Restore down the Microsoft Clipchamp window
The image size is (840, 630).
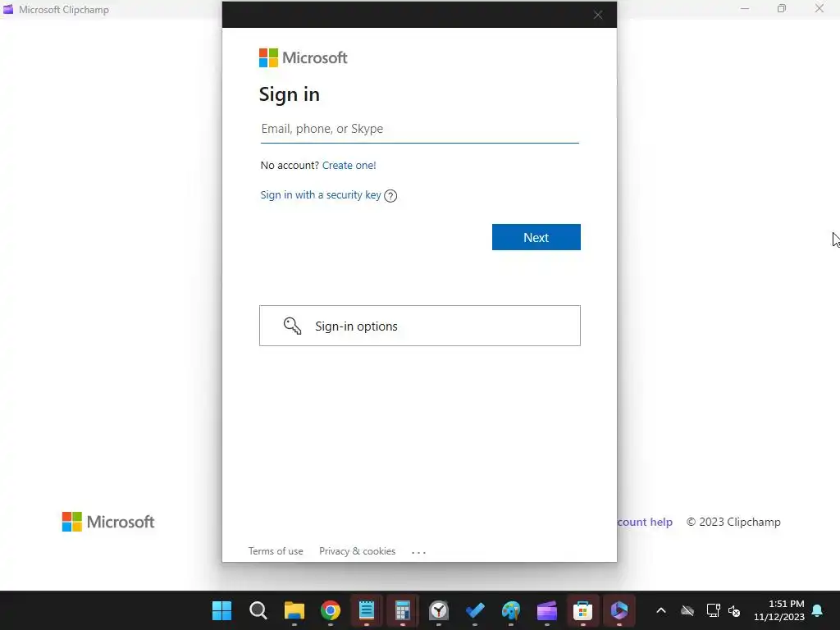(782, 9)
